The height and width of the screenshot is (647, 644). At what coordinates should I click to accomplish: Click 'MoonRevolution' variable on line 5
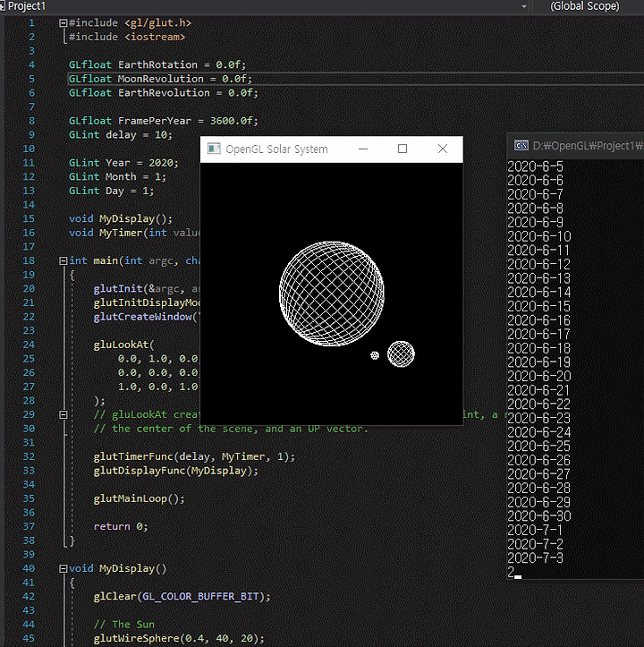(x=160, y=79)
